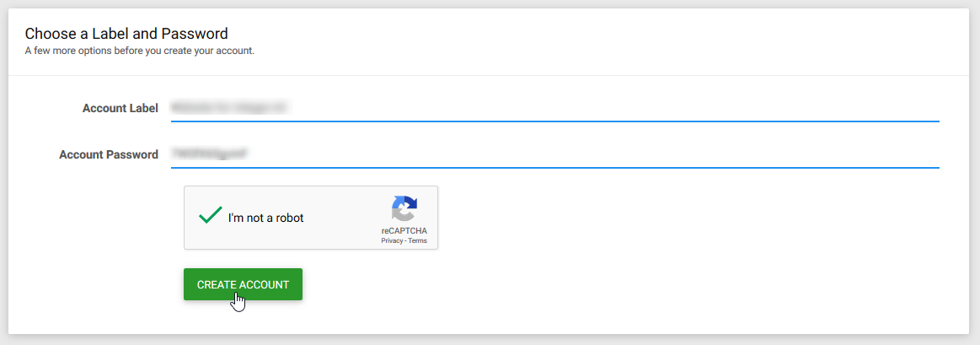The image size is (980, 345).
Task: Click the CREATE ACCOUNT button
Action: 244,284
